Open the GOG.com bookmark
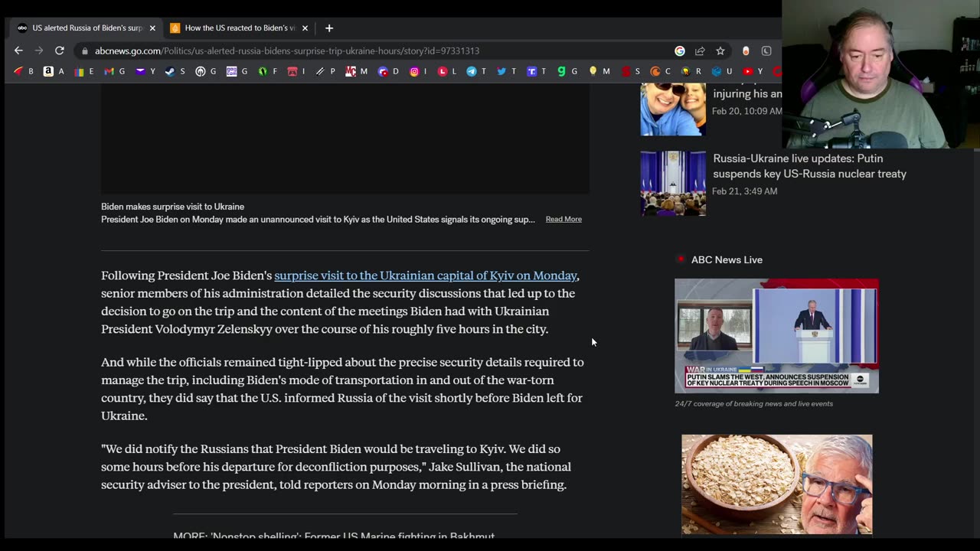 [237, 71]
